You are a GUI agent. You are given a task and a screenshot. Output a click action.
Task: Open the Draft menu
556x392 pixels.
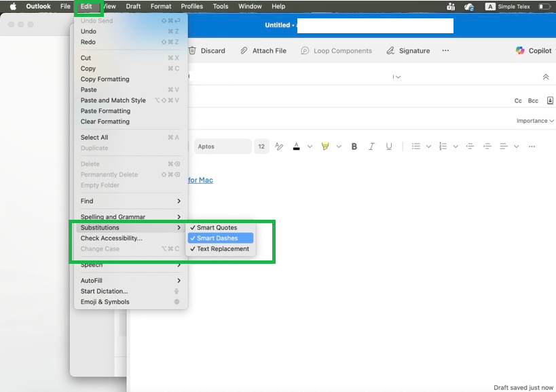coord(133,6)
